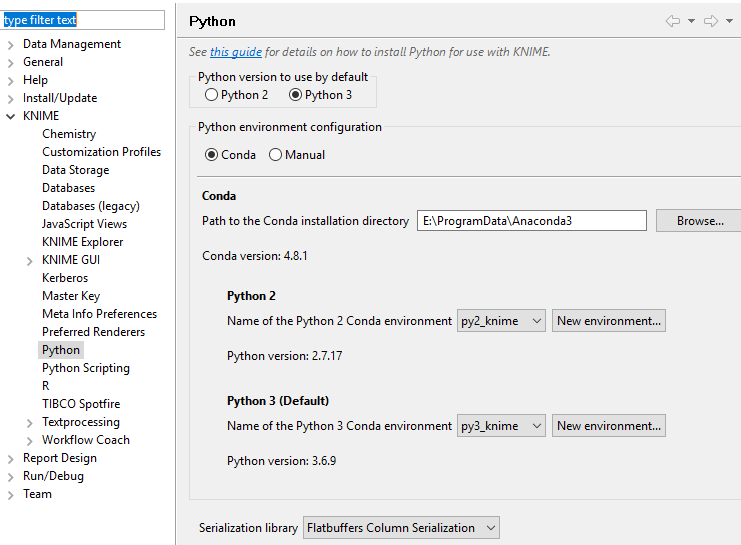The width and height of the screenshot is (741, 545).
Task: Choose the Manual environment configuration option
Action: click(x=276, y=155)
